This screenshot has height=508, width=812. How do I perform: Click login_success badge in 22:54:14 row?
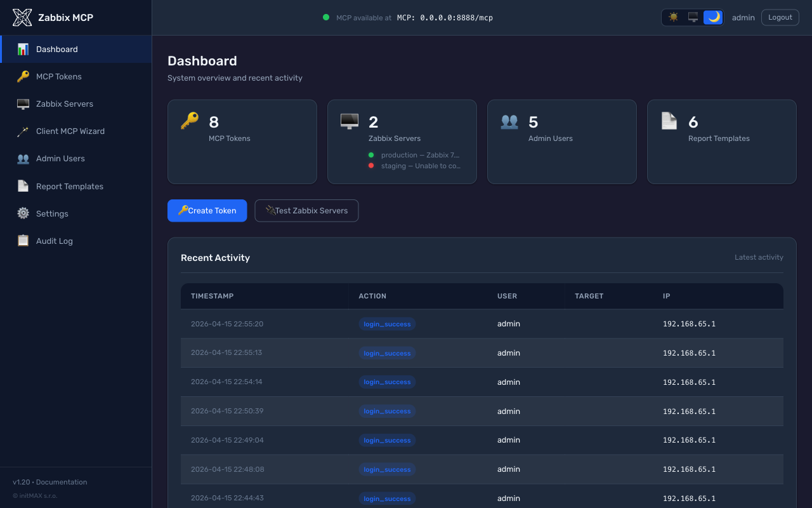387,382
